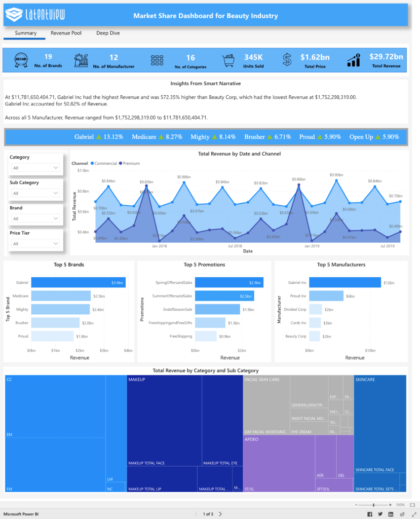
Task: Switch to the Revenue Pool tab
Action: click(x=66, y=33)
